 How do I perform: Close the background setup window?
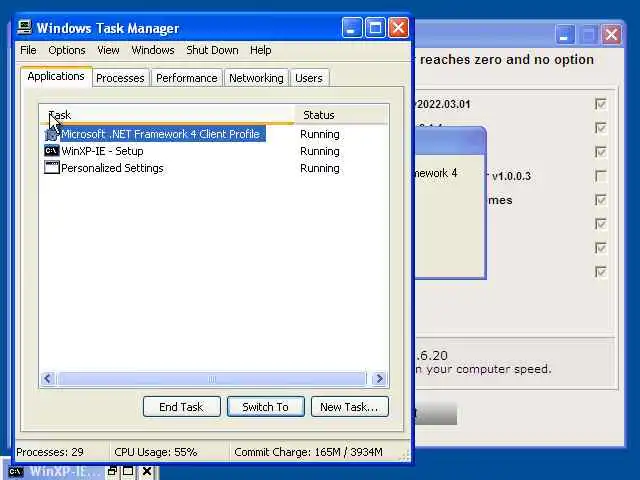pyautogui.click(x=611, y=35)
